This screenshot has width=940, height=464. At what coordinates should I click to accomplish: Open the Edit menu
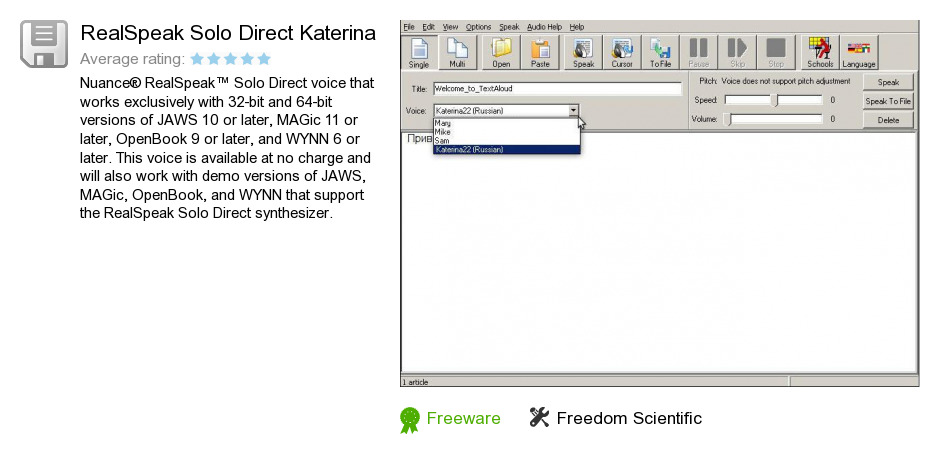click(428, 27)
